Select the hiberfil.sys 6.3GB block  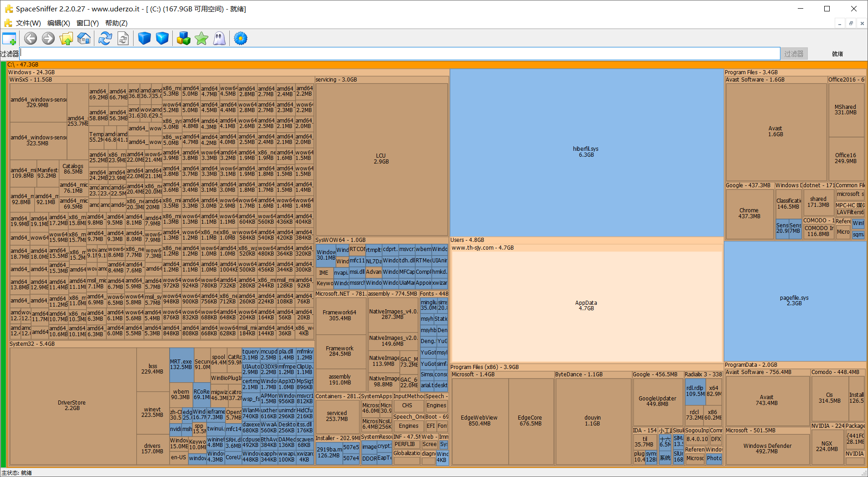pos(586,152)
